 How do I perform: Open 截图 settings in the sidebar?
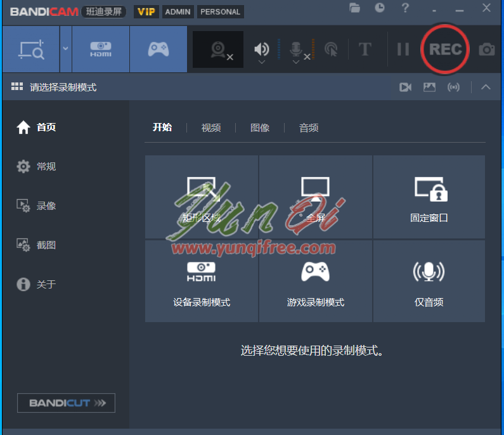[x=36, y=245]
